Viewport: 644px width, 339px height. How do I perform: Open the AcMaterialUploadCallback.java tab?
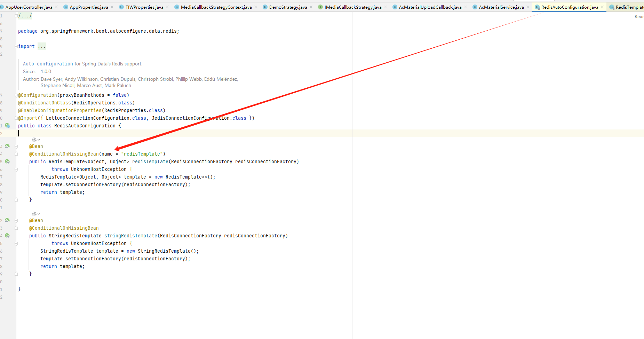pos(430,7)
